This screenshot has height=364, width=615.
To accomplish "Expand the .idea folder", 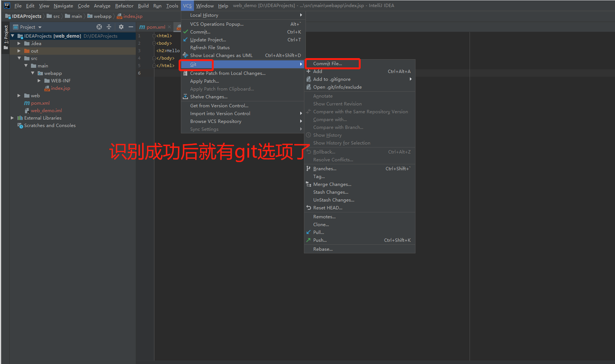I will 19,44.
